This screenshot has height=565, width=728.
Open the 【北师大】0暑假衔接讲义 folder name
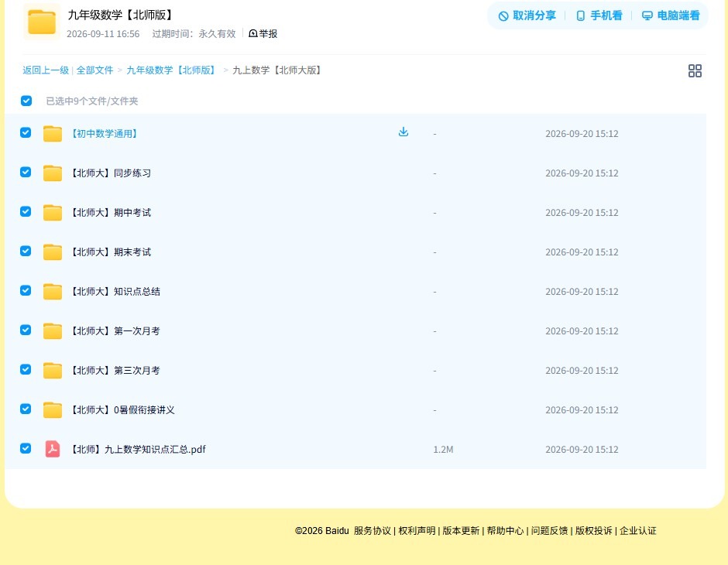122,409
